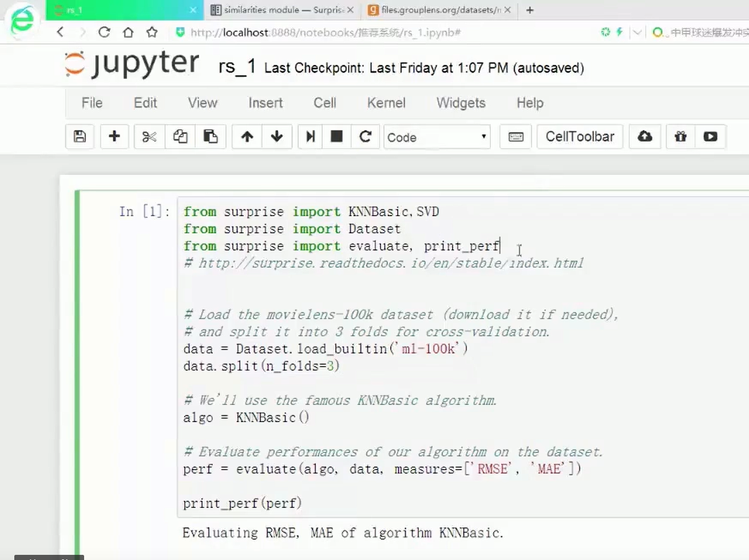The height and width of the screenshot is (560, 749).
Task: Click the perf = evaluate code line
Action: tap(382, 469)
